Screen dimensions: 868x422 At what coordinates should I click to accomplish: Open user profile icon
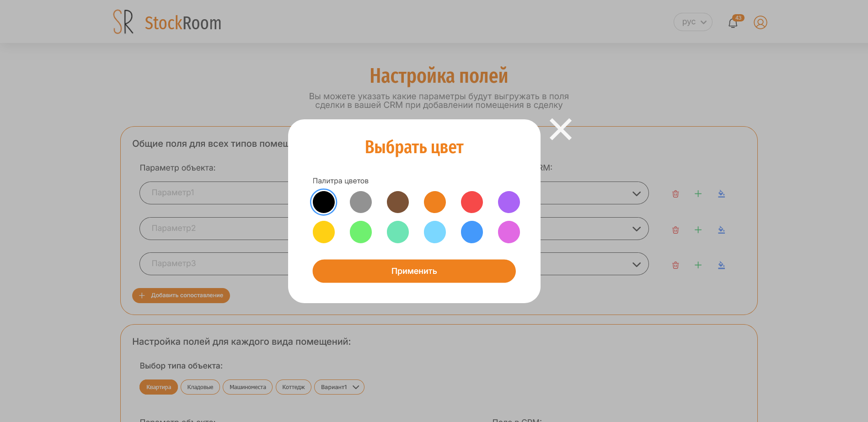coord(761,22)
